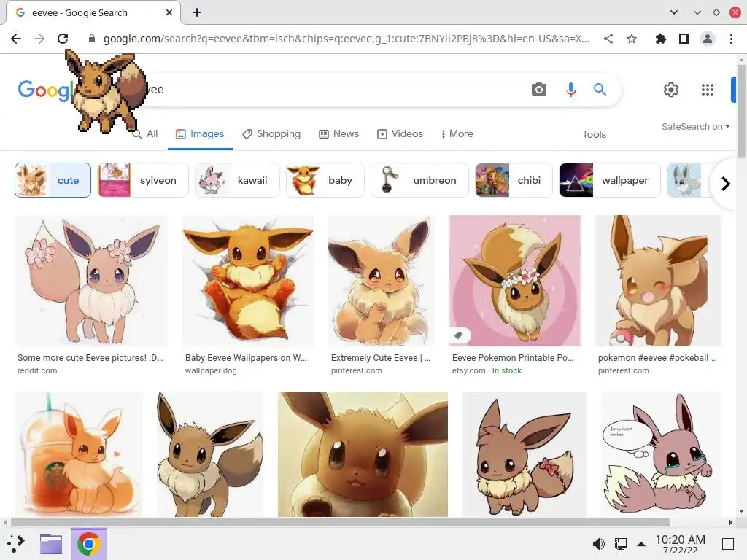Image resolution: width=747 pixels, height=560 pixels.
Task: Open the winking Eevee with pokeball image
Action: 659,281
